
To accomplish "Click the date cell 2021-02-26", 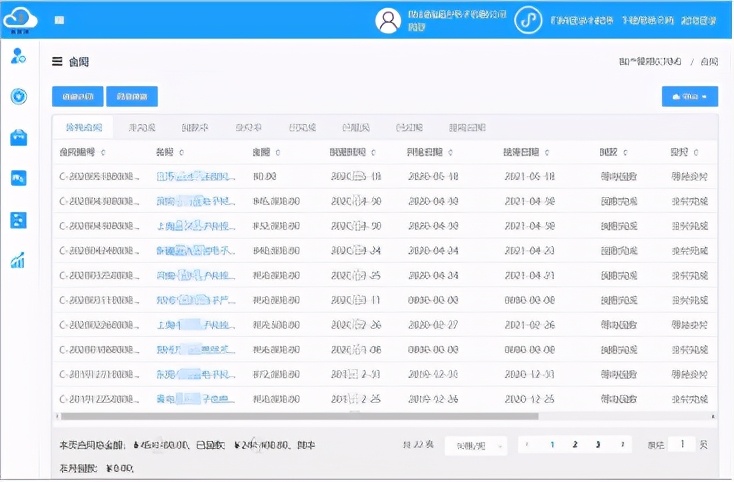I will coord(529,325).
